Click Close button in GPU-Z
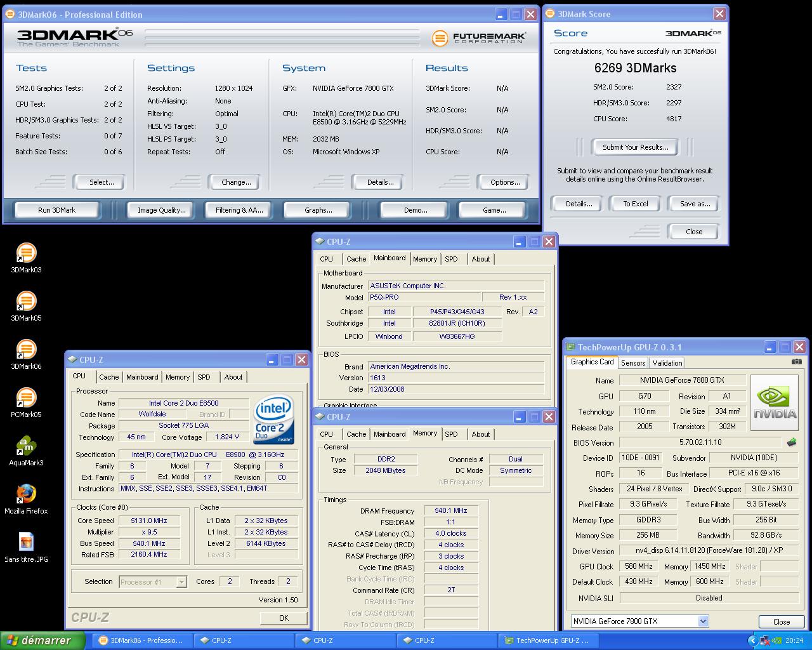 click(x=782, y=621)
